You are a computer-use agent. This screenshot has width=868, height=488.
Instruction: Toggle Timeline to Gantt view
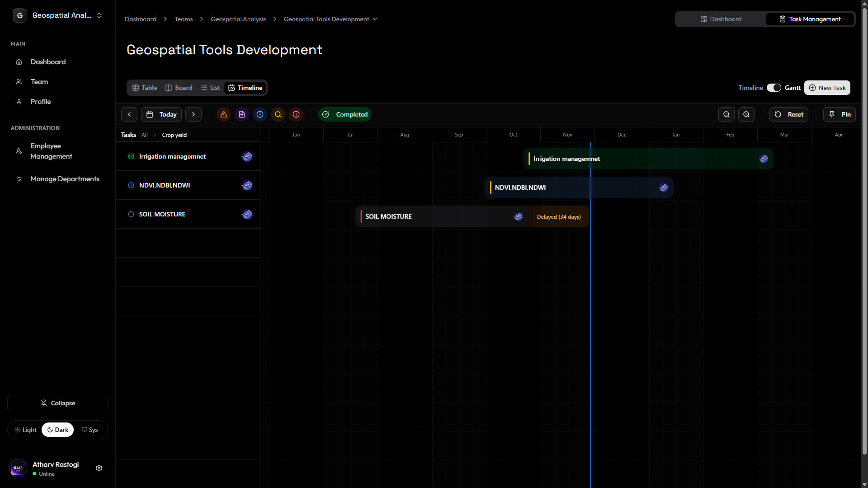(x=774, y=88)
